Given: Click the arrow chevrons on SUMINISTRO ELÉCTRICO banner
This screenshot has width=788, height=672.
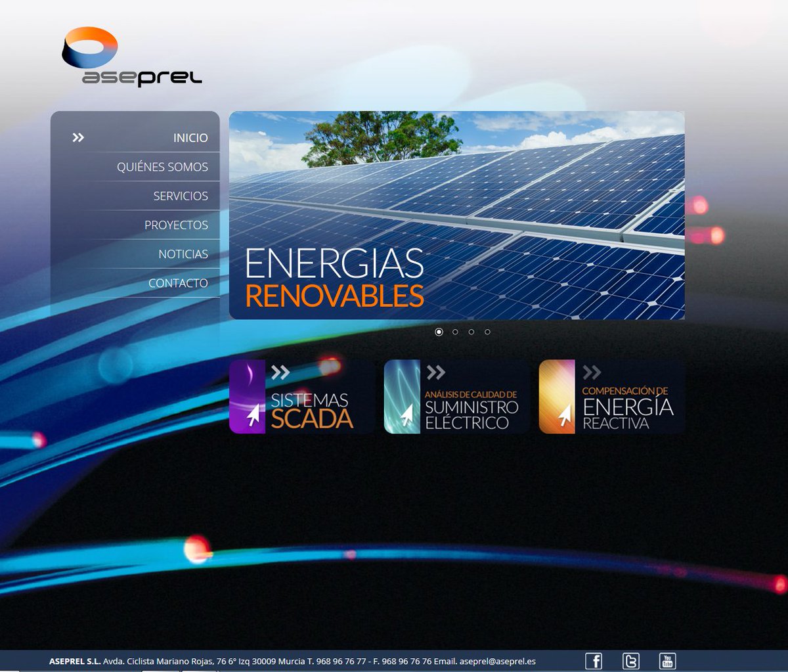Looking at the screenshot, I should [434, 371].
